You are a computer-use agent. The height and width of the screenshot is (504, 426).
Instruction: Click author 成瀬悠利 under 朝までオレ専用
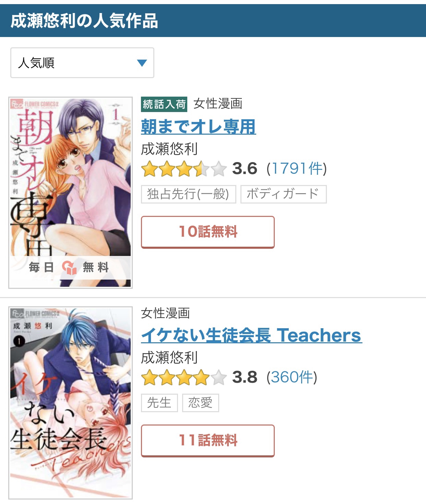pyautogui.click(x=169, y=149)
